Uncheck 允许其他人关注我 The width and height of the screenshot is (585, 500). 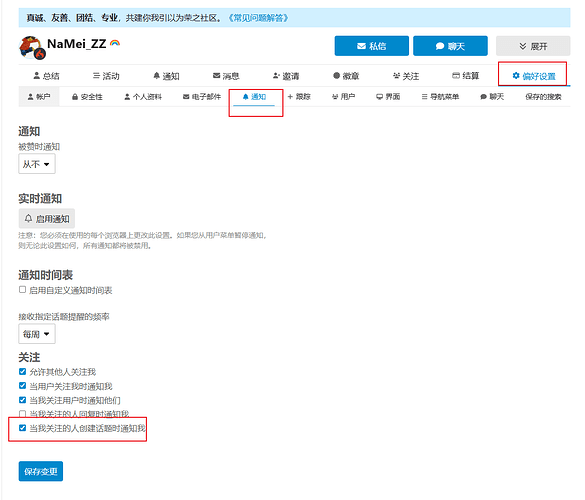(x=22, y=372)
